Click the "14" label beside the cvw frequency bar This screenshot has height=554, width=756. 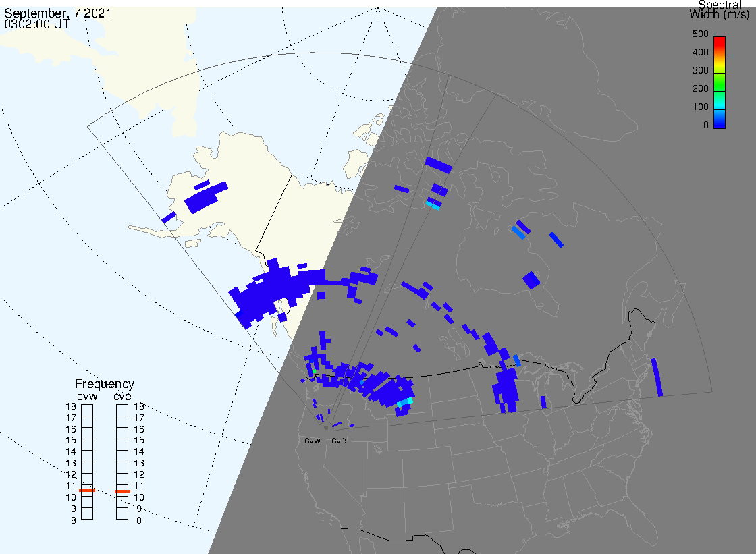(x=71, y=452)
